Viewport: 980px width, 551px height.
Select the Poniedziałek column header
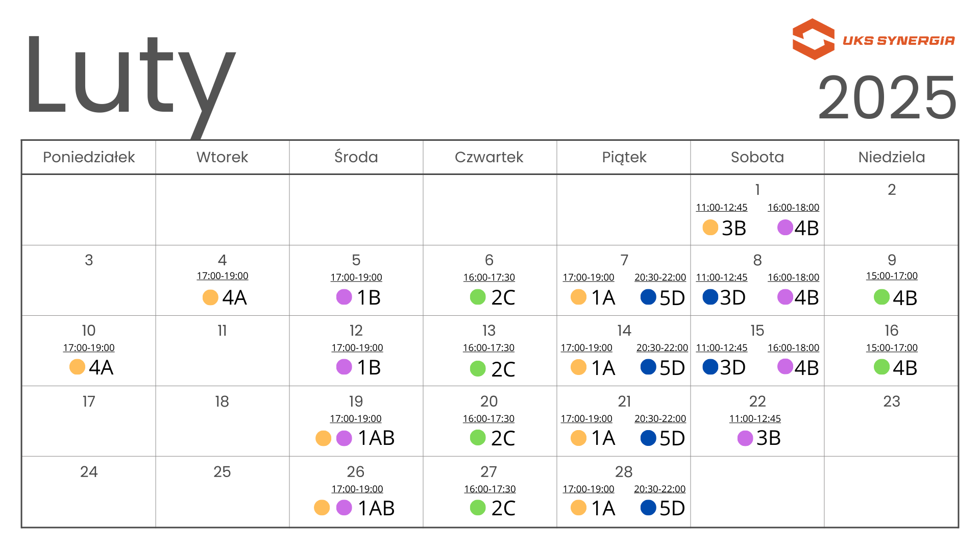[89, 157]
